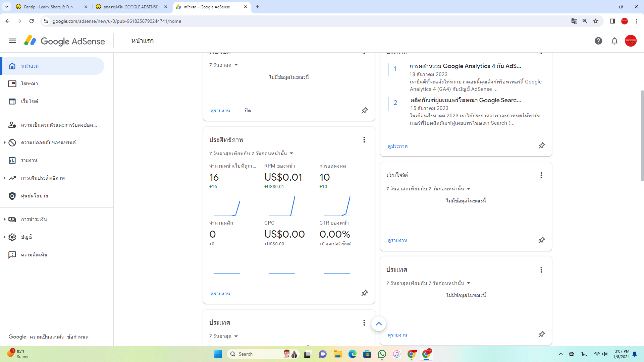
Task: Click the scroll-to-top arrow button
Action: click(x=379, y=324)
